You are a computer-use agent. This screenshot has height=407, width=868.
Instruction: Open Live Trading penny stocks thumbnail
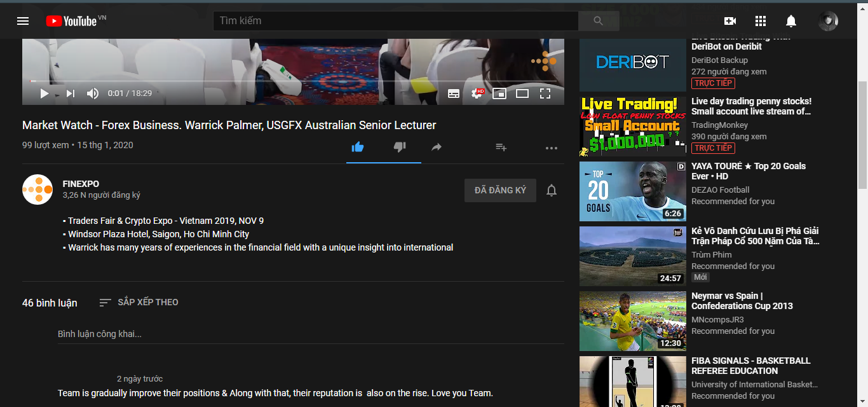click(x=633, y=127)
